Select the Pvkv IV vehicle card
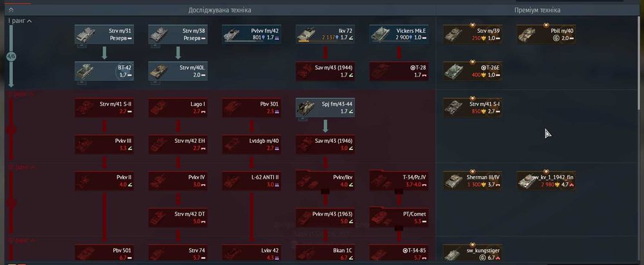The image size is (644, 265). (x=178, y=181)
